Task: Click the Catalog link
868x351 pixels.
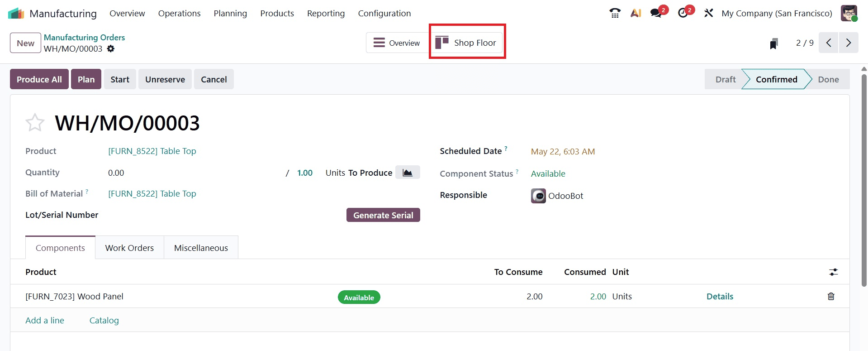Action: click(104, 320)
